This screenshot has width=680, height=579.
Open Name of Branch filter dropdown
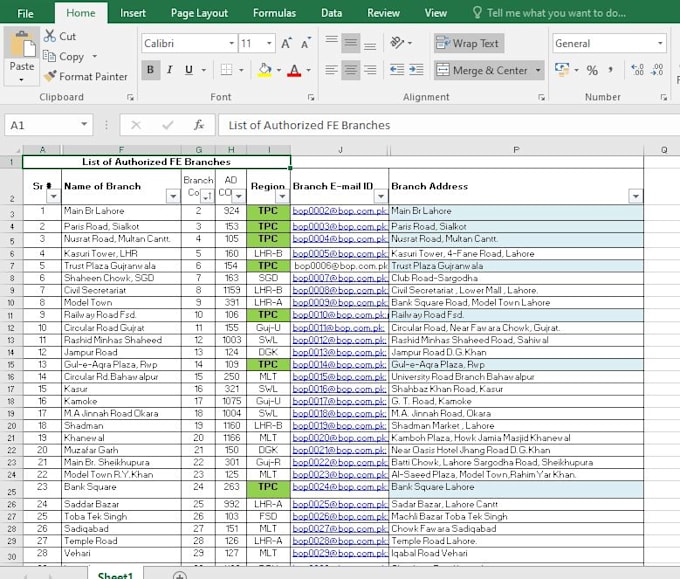point(173,196)
